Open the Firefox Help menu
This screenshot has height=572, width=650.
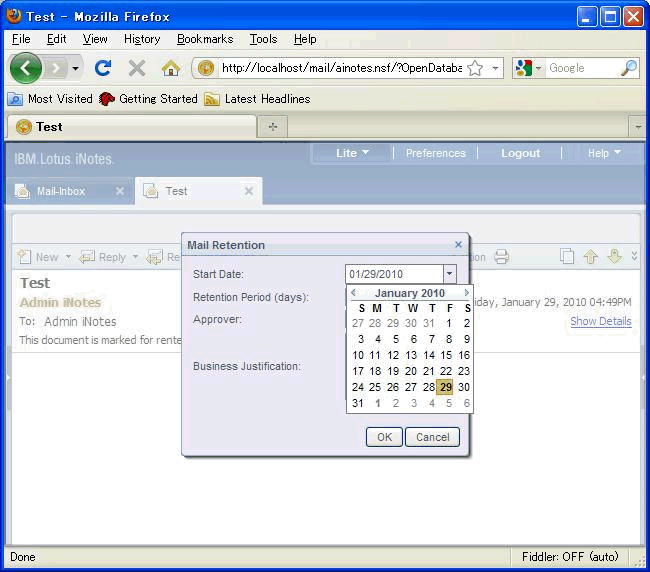[x=305, y=39]
